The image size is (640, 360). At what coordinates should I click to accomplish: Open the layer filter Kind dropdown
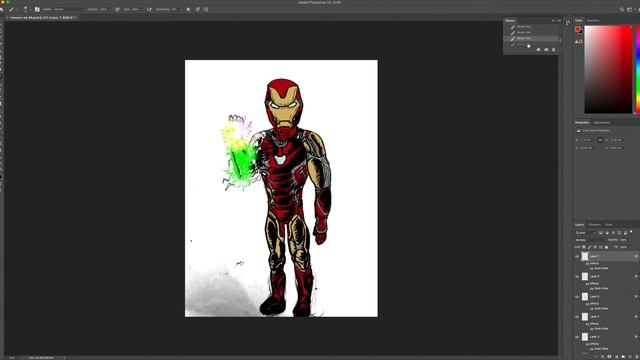pos(586,233)
